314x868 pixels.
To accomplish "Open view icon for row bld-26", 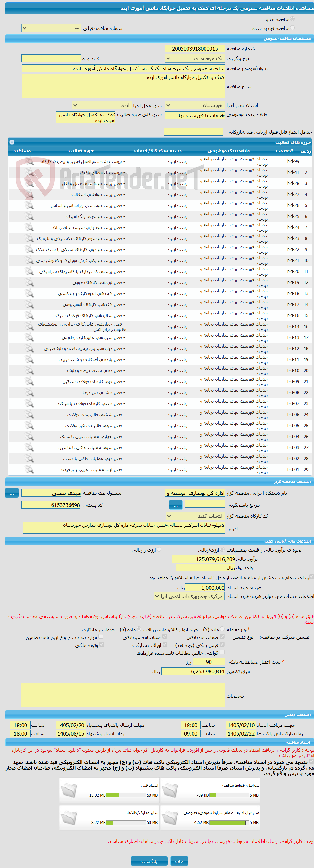I will 29,205.
